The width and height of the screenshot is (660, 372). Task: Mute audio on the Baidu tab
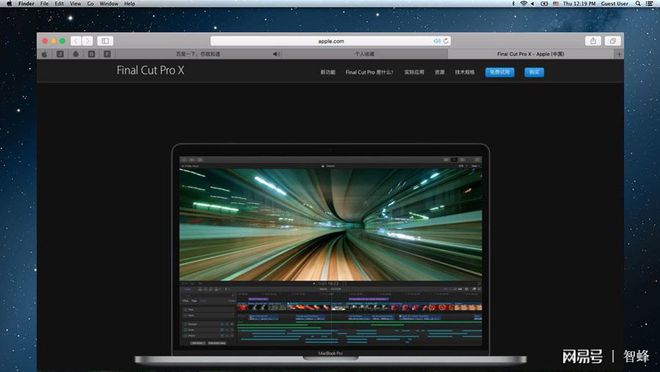(x=276, y=54)
